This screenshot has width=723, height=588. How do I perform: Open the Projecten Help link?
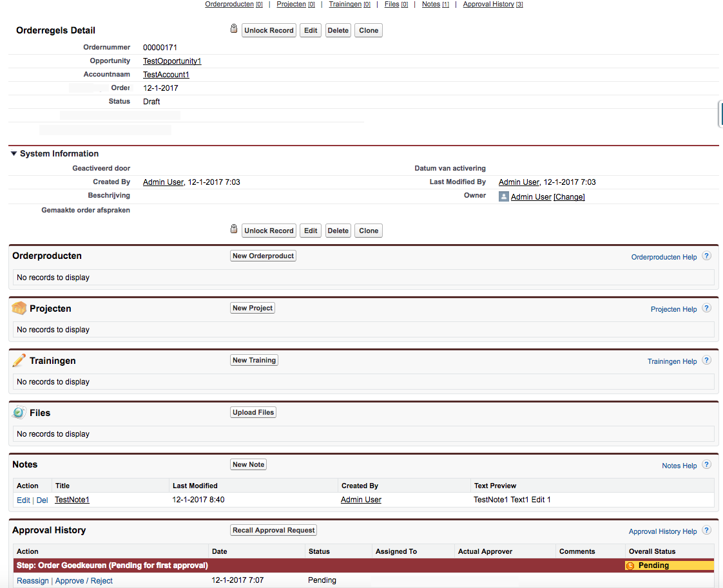point(673,309)
